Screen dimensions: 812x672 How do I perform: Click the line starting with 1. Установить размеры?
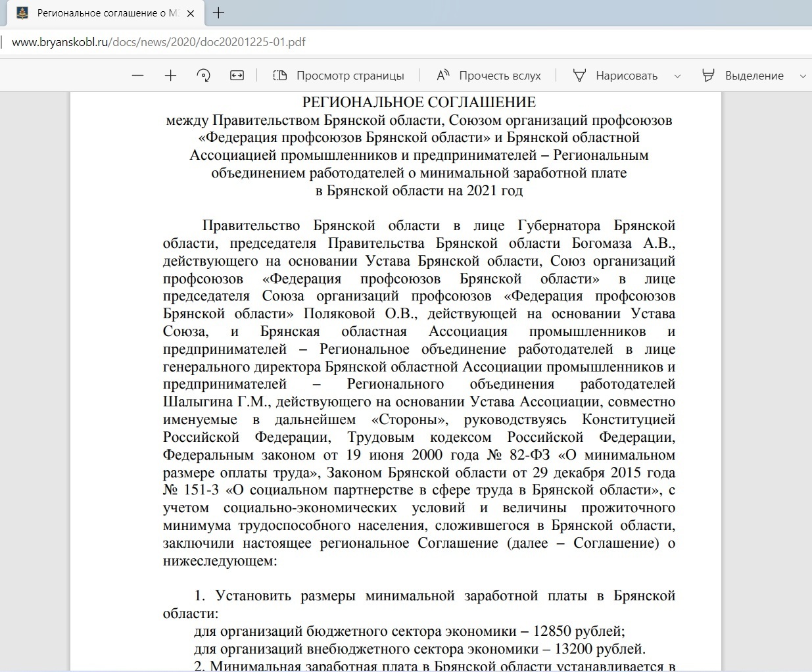pos(435,596)
